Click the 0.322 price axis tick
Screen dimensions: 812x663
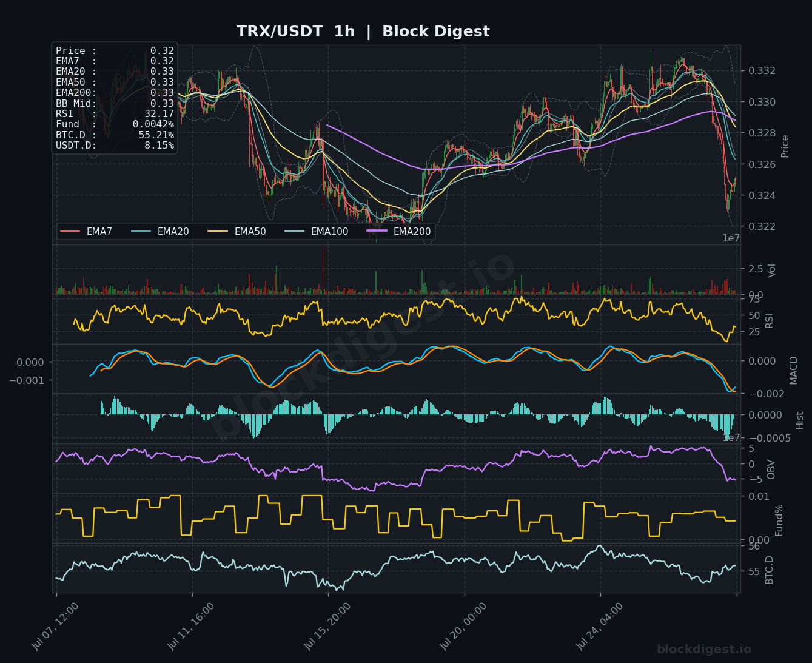pyautogui.click(x=762, y=227)
